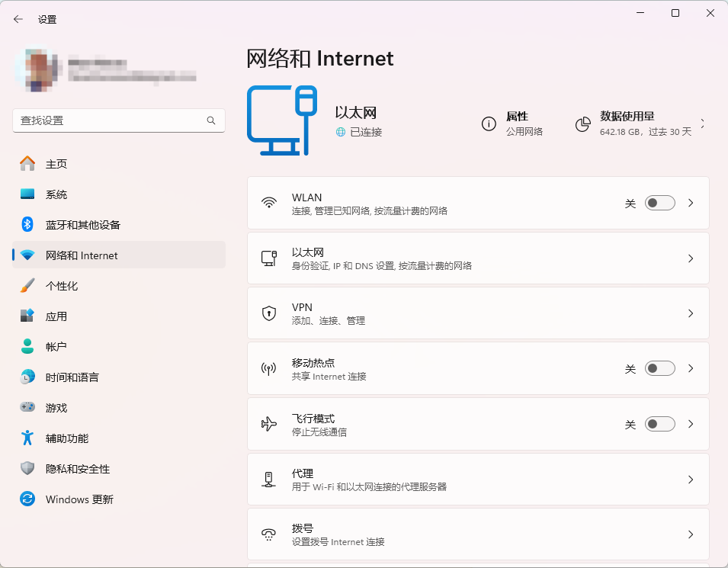The width and height of the screenshot is (728, 568).
Task: Click the Properties info circle icon
Action: pos(489,124)
